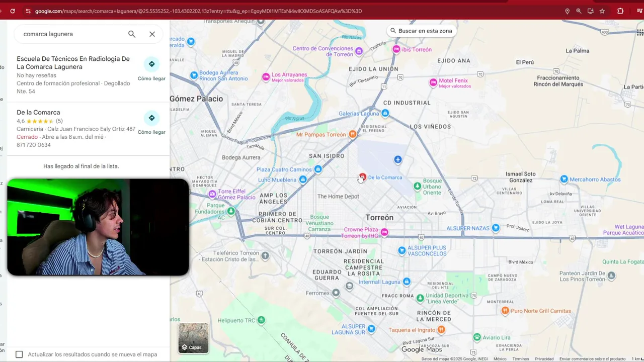Click Enviar comentarios sobre el producto link

pyautogui.click(x=592, y=359)
